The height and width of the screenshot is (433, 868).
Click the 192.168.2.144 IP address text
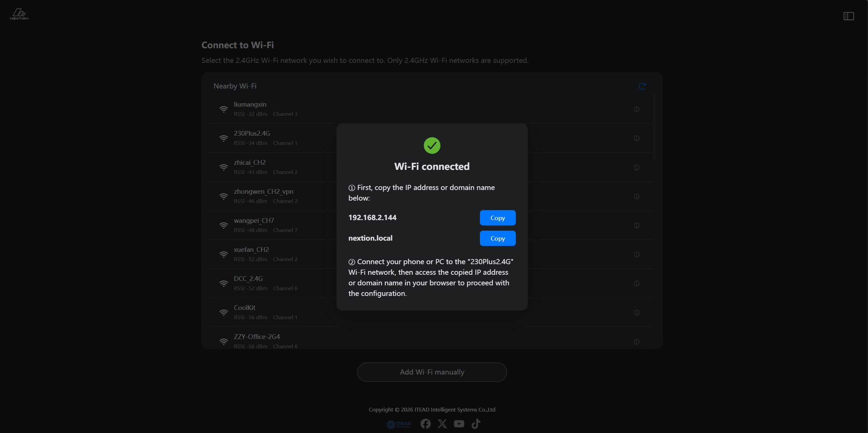[x=372, y=218]
